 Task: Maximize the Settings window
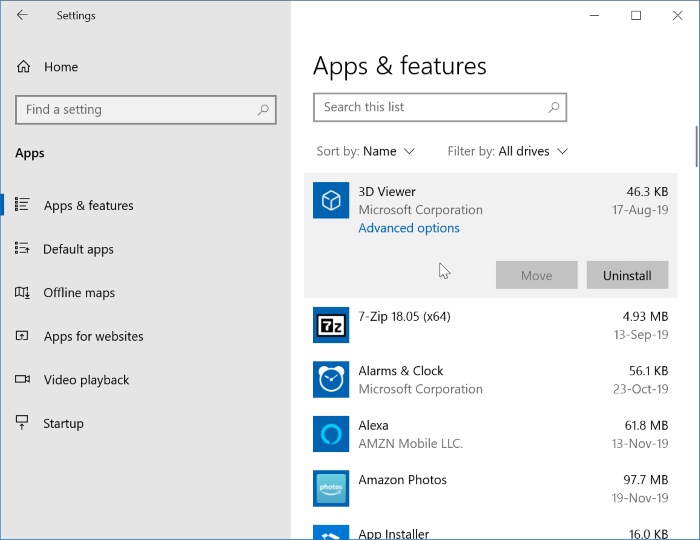pyautogui.click(x=636, y=16)
